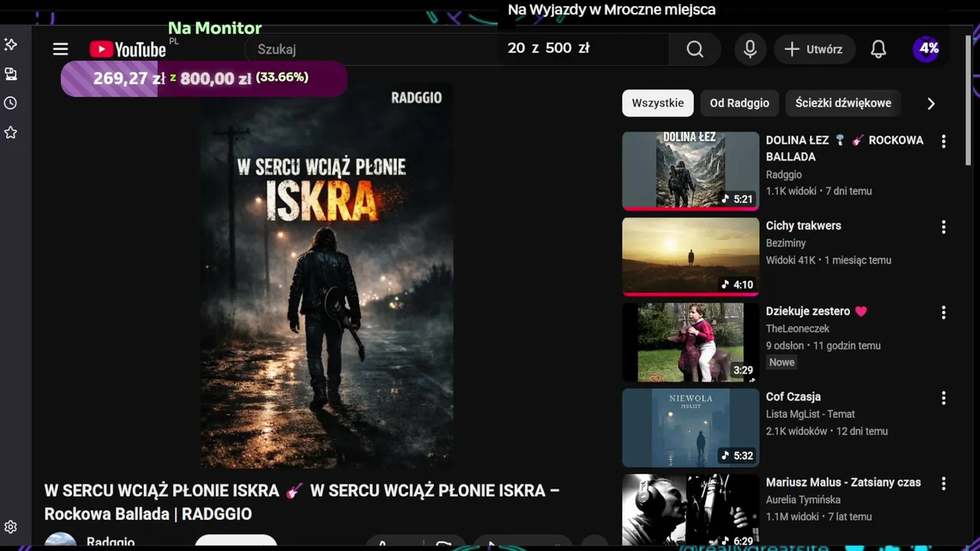Open the Dziekuje zestero video thumbnail
980x551 pixels.
pos(691,342)
